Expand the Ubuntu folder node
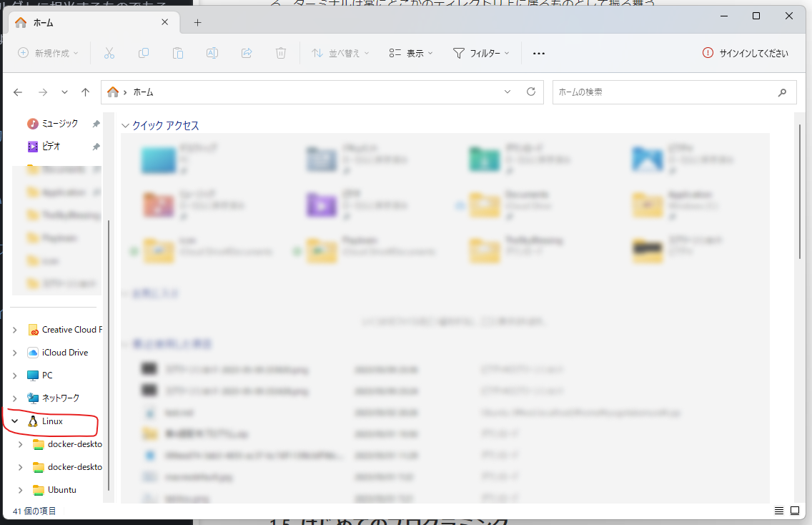This screenshot has width=812, height=525. pos(20,490)
